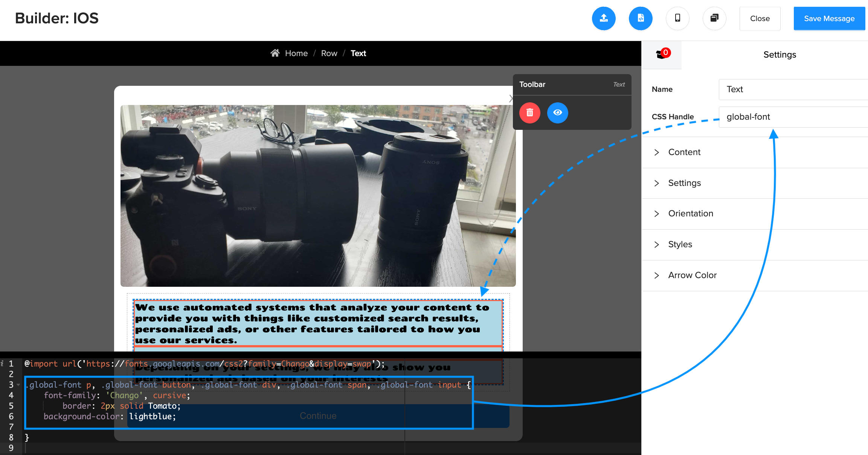
Task: Collapse CSS rule at line 3 fold arrow
Action: click(18, 385)
